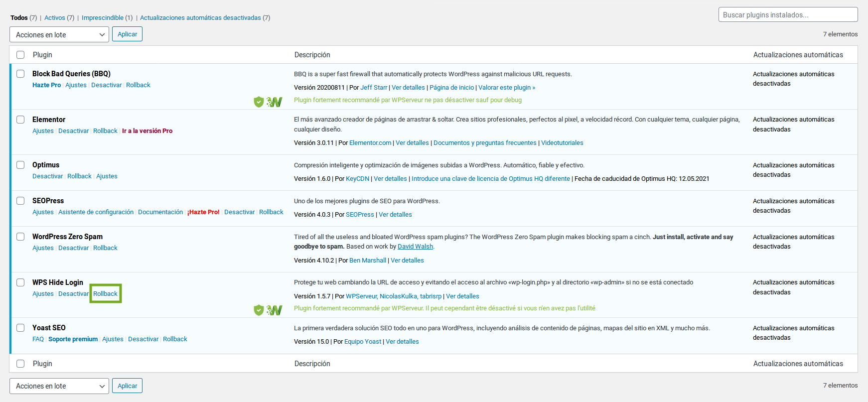Screen dimensions: 868x402
Task: Click the W logo in Block Bad Queries row
Action: pyautogui.click(x=275, y=102)
